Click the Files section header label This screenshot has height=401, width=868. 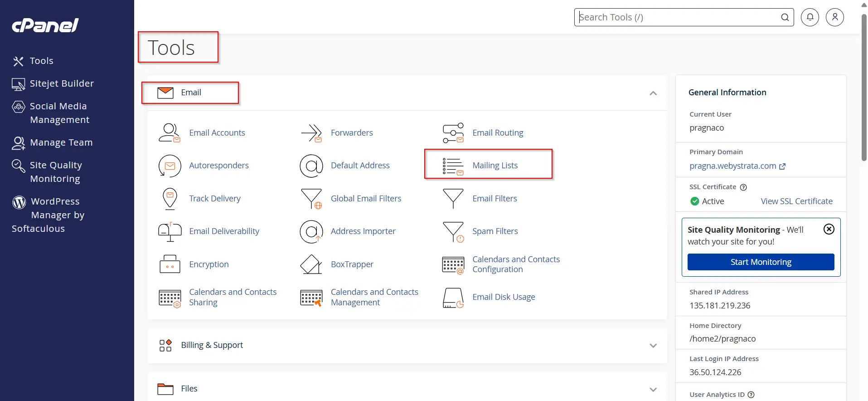point(189,389)
